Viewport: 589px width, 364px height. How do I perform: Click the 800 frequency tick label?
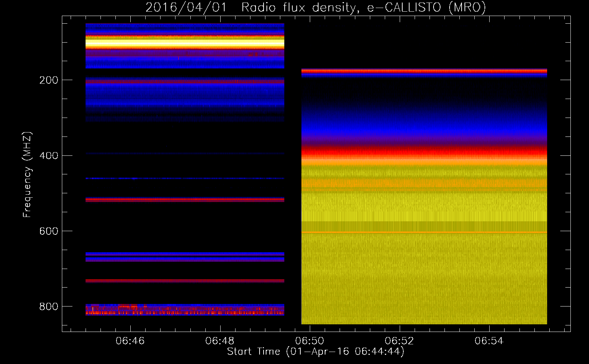49,306
